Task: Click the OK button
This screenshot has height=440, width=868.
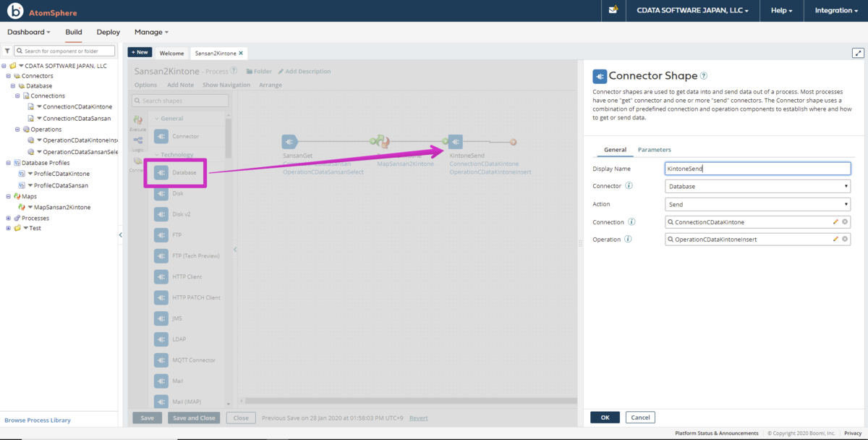Action: (605, 418)
